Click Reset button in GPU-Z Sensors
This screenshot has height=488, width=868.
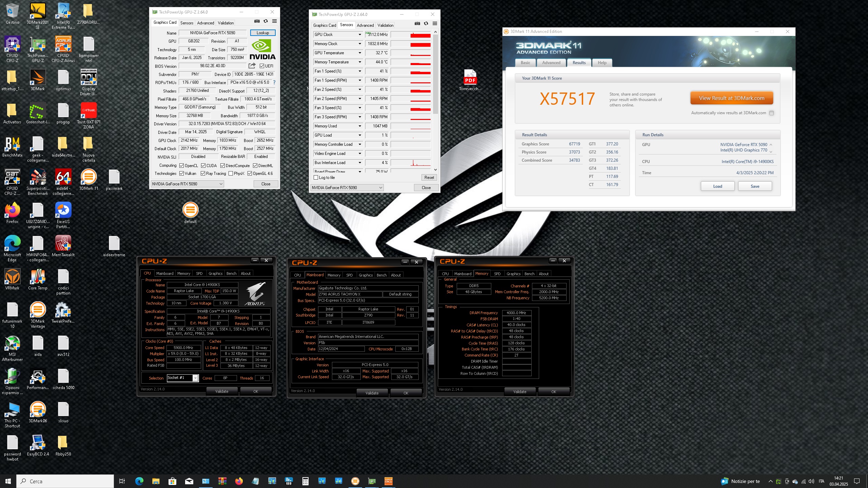[x=429, y=178]
